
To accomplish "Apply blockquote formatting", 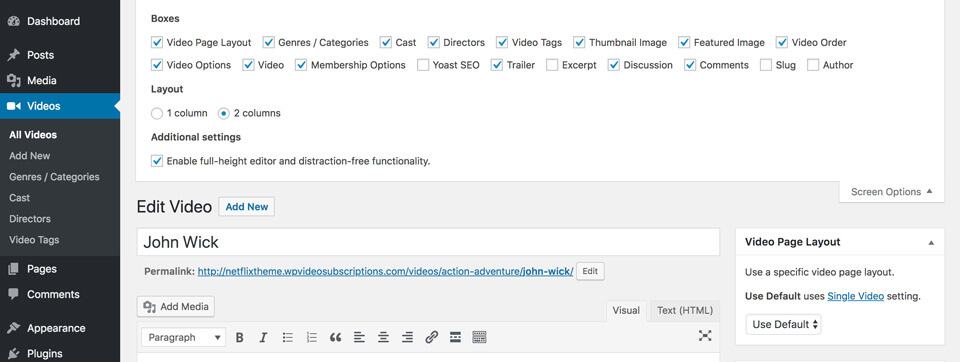I will pos(336,337).
